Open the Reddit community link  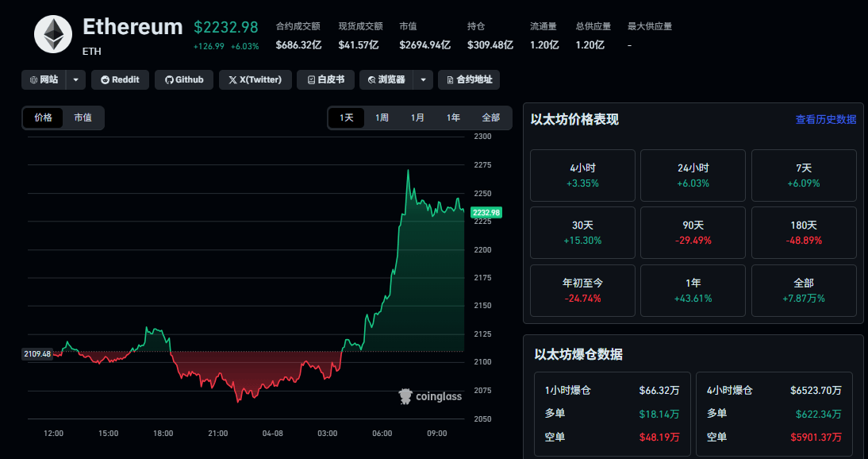120,79
